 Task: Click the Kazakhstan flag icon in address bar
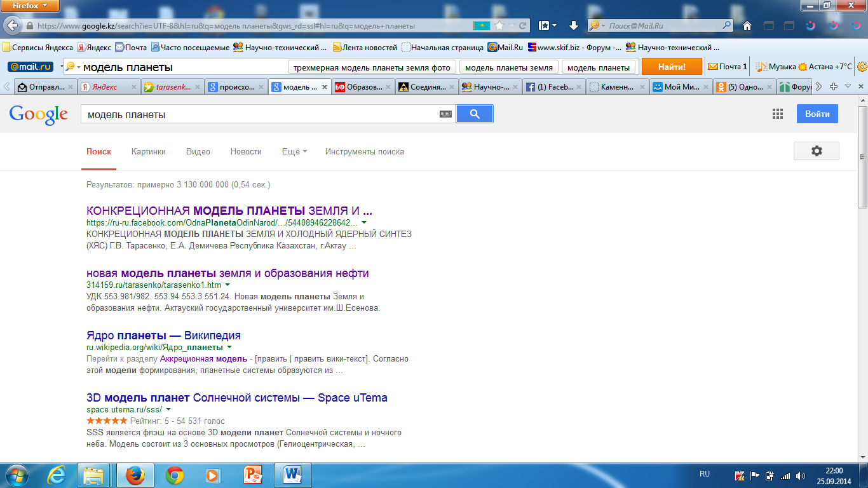(x=481, y=26)
